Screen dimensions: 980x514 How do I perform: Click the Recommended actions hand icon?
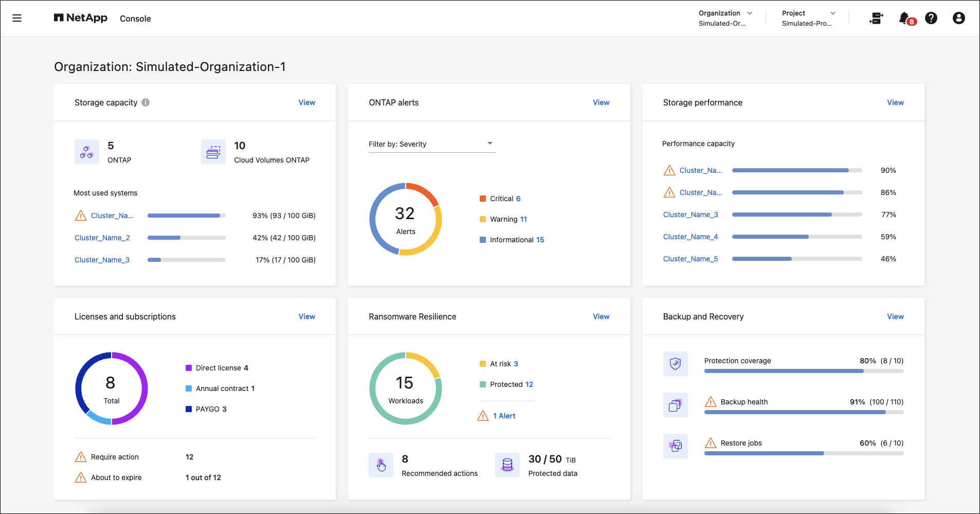tap(381, 465)
